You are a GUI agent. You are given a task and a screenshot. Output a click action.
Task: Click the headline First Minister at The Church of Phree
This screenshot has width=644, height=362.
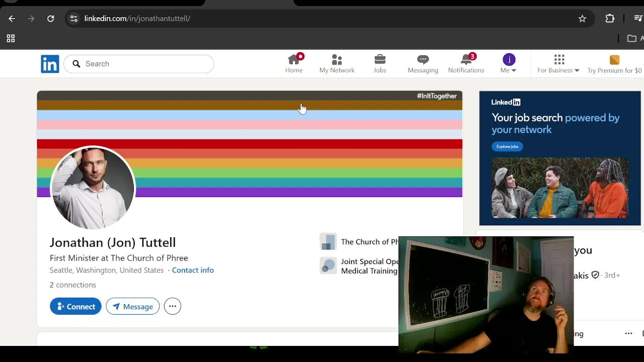(119, 258)
